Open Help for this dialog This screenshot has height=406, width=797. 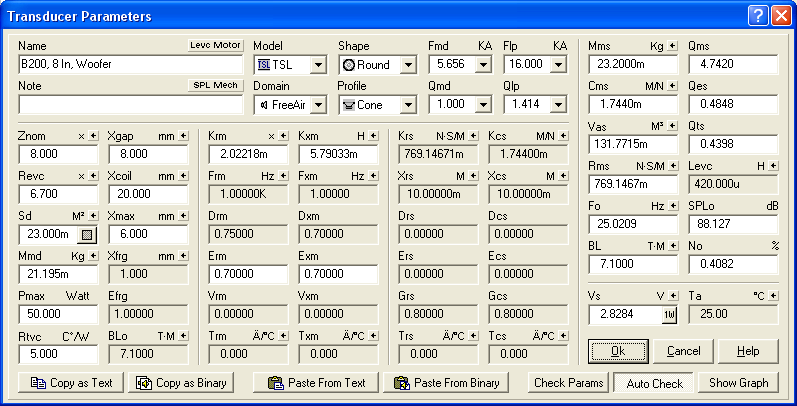click(748, 351)
